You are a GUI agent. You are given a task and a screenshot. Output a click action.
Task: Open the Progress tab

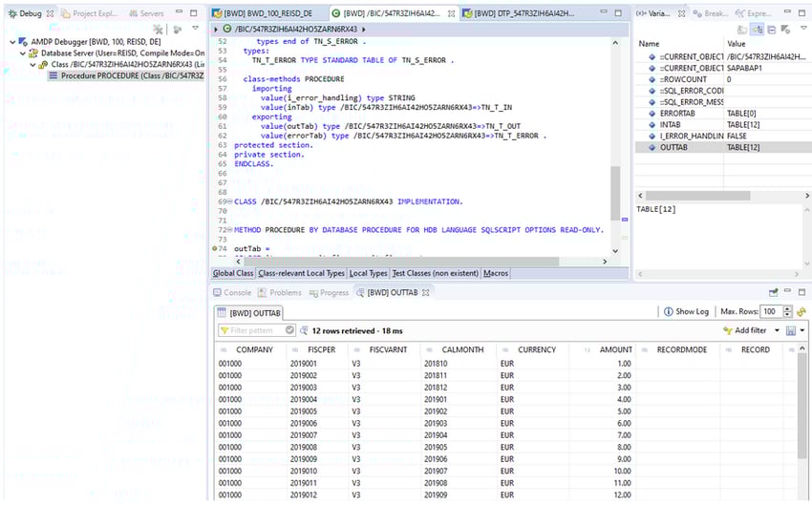[329, 293]
